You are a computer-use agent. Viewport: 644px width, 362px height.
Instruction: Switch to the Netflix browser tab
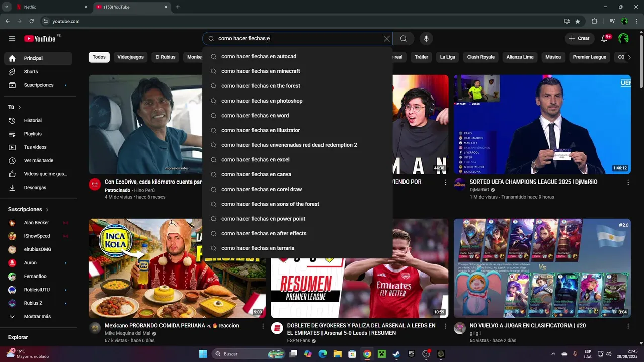click(x=52, y=7)
